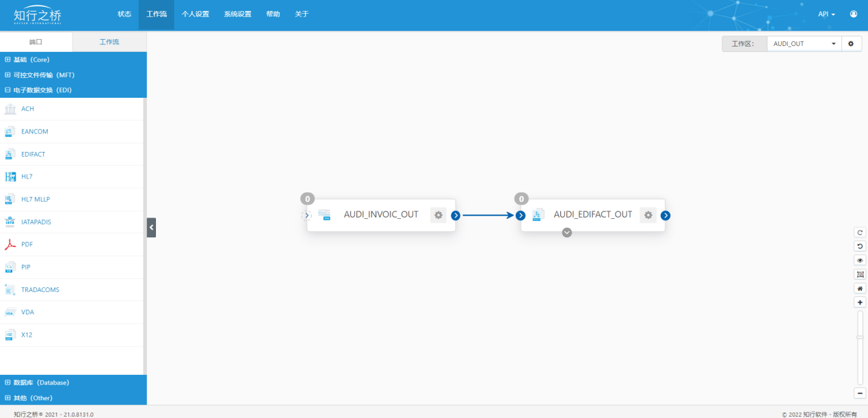868x418 pixels.
Task: Open workspace settings gear icon
Action: tap(851, 44)
